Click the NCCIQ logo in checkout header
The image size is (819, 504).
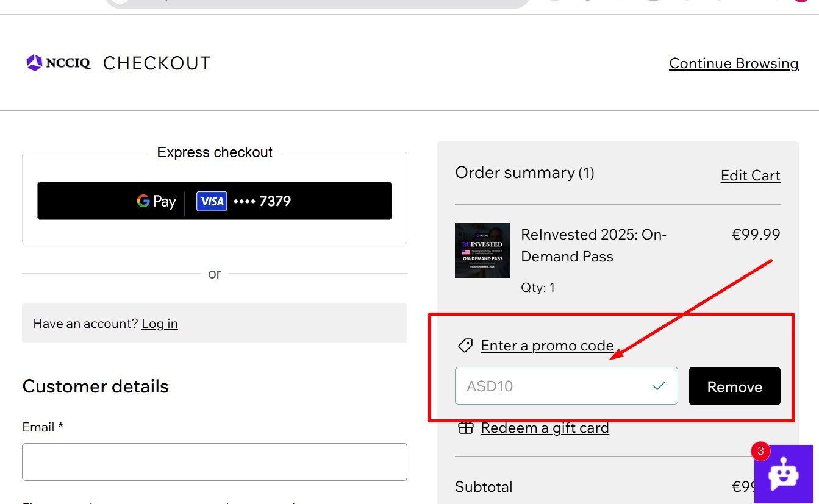point(59,62)
